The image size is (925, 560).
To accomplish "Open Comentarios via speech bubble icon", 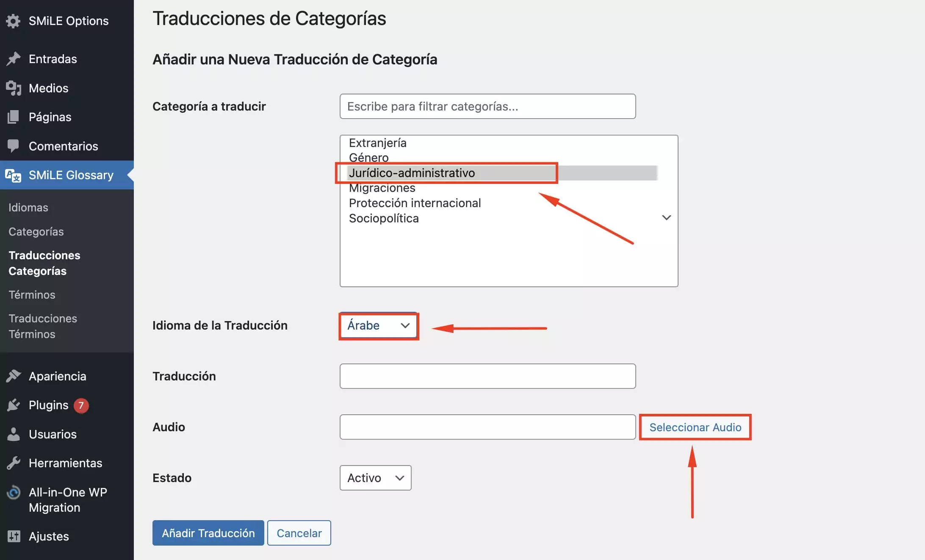I will click(x=14, y=146).
